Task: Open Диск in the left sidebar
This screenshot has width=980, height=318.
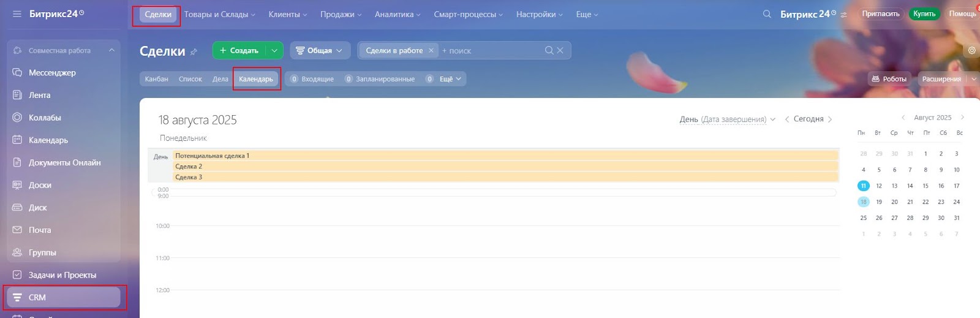Action: pos(37,207)
